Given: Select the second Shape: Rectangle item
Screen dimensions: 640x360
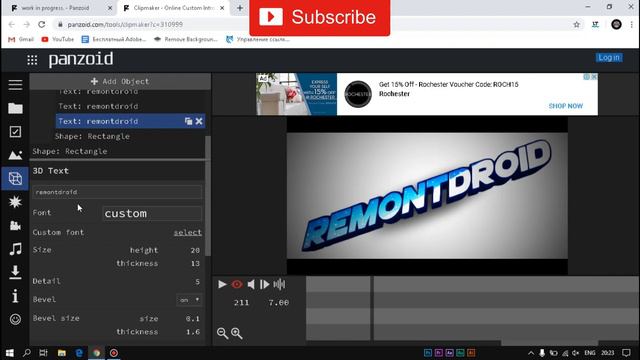Looking at the screenshot, I should 70,151.
